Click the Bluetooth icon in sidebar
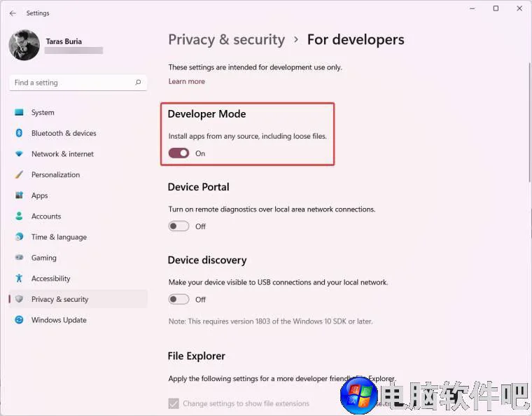532x416 pixels. point(19,133)
